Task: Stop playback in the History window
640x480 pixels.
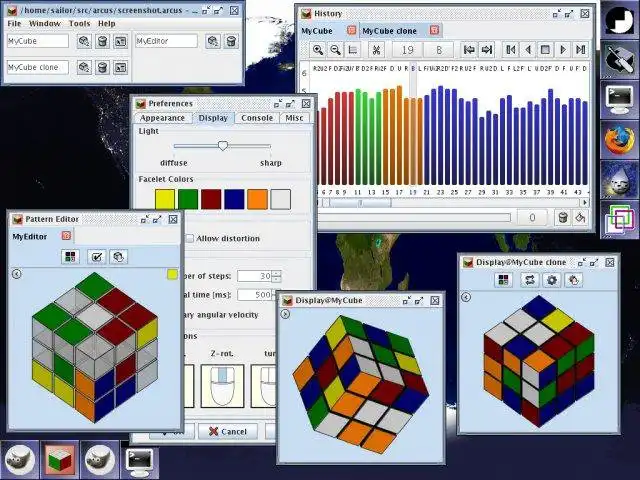Action: pos(545,50)
